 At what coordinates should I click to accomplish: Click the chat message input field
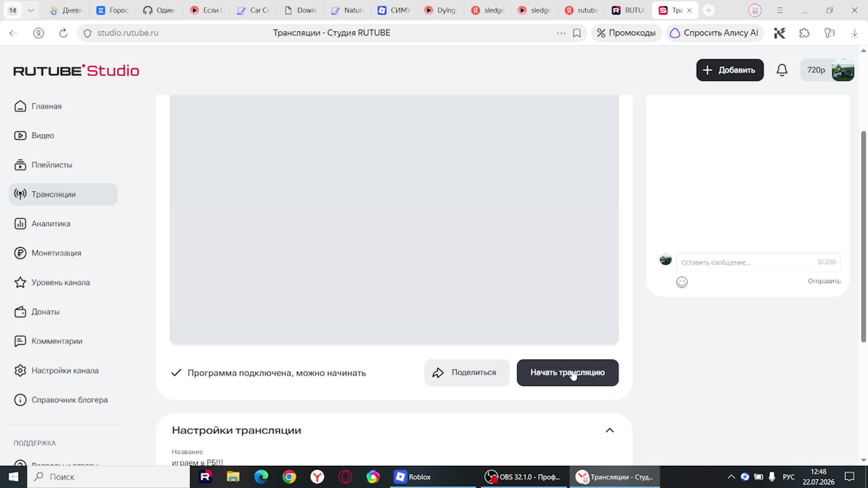tap(758, 262)
